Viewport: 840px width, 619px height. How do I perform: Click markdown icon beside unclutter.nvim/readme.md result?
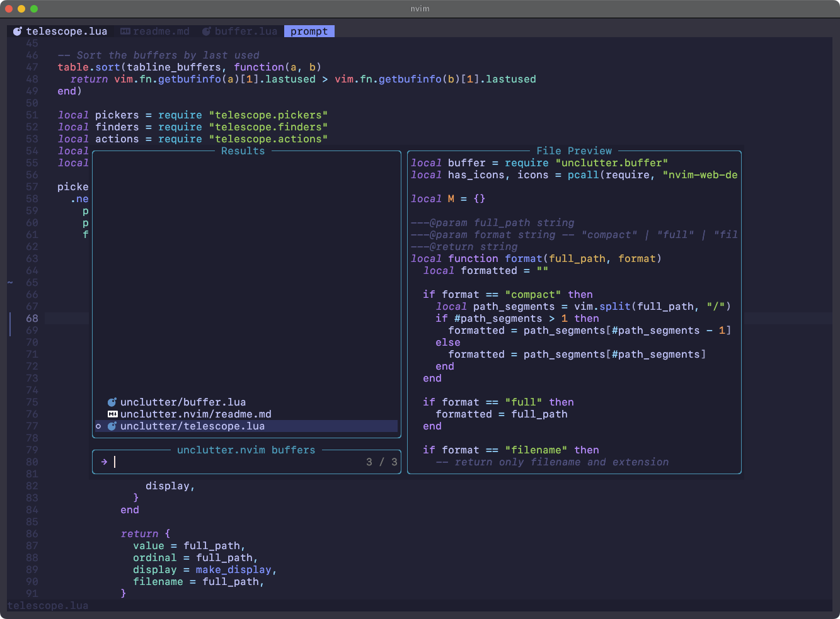(113, 414)
